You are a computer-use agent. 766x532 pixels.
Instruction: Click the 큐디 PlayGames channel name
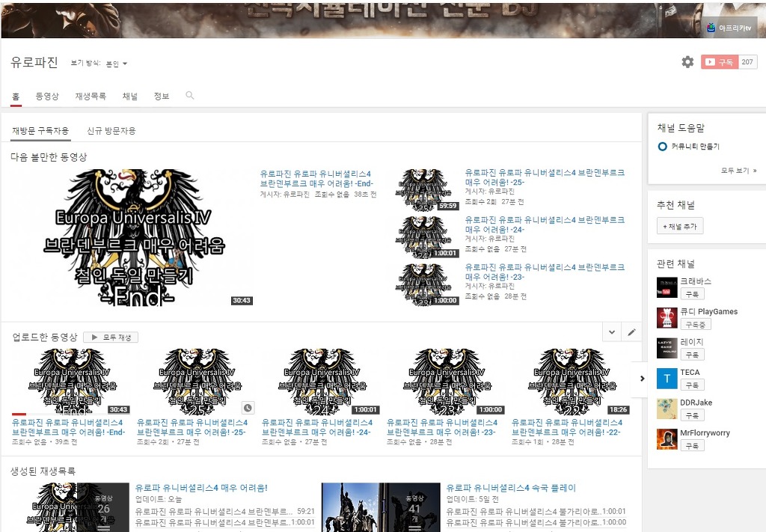(x=709, y=312)
